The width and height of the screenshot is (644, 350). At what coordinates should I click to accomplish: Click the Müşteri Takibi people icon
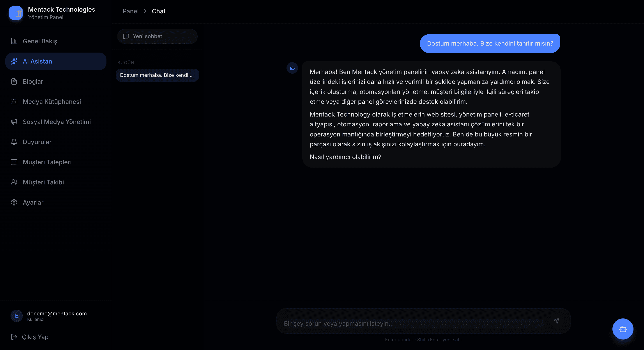click(x=14, y=182)
